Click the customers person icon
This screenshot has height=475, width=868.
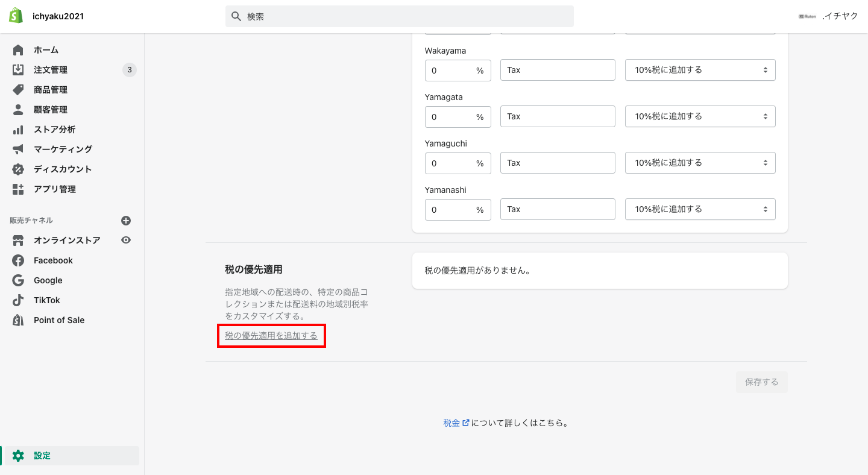18,110
